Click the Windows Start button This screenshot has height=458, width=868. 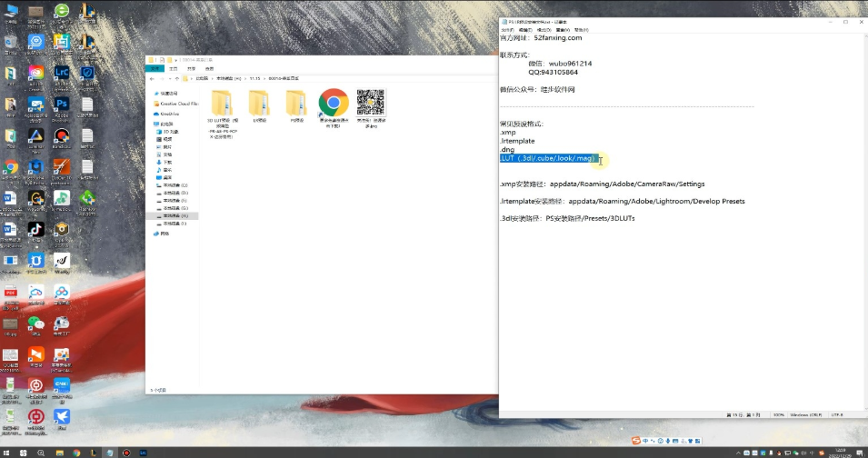[7, 452]
